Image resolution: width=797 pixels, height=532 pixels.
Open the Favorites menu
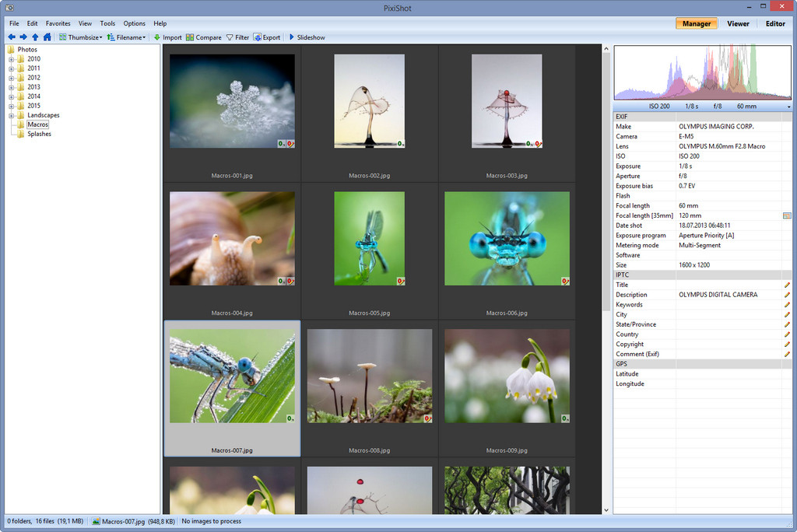(58, 23)
